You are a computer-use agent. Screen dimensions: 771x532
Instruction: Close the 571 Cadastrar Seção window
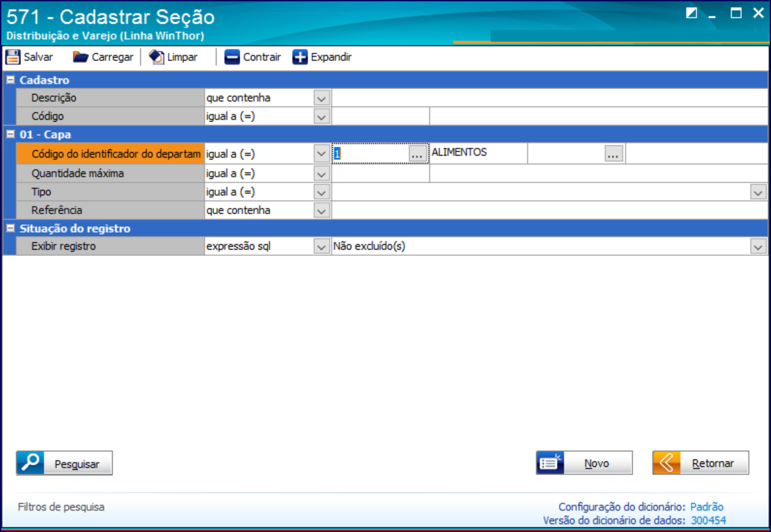click(x=758, y=14)
